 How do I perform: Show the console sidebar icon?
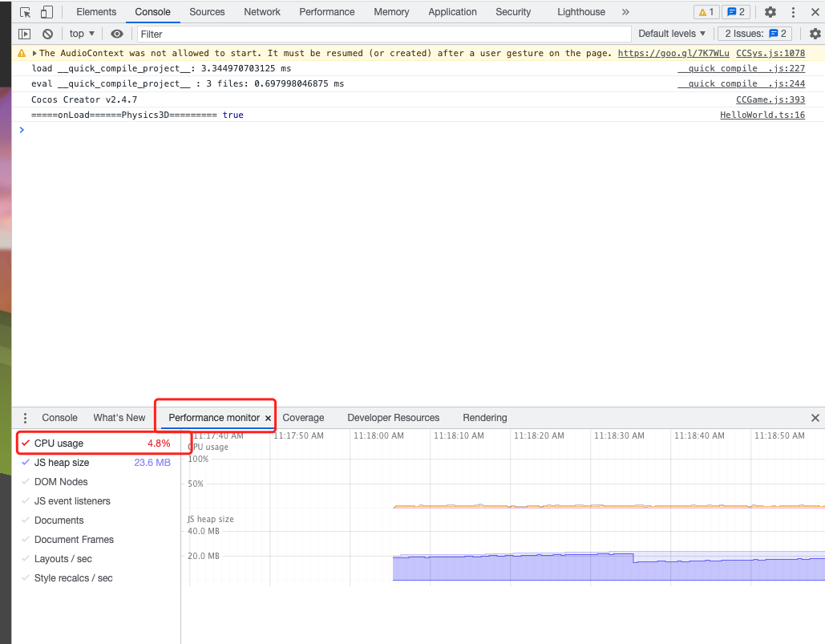(24, 34)
